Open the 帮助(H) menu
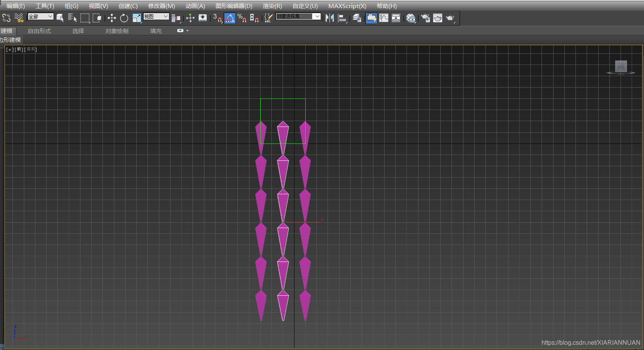 click(387, 6)
